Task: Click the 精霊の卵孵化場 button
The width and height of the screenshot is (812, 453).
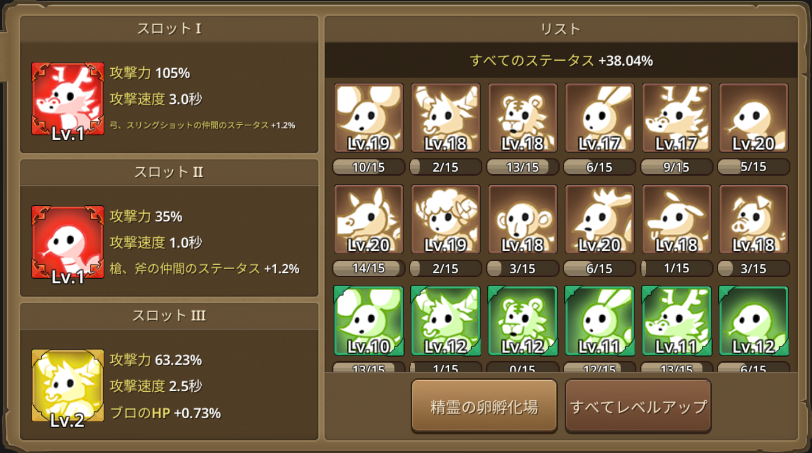Action: [484, 406]
